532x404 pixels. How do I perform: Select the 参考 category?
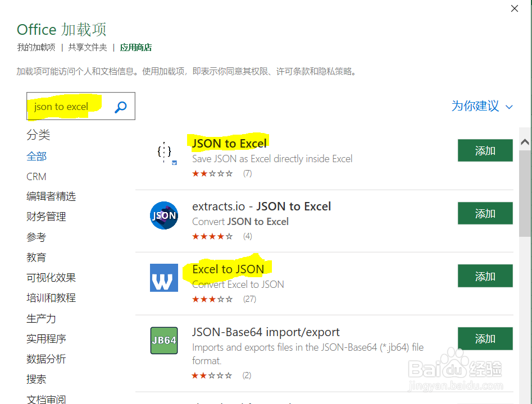(x=37, y=237)
